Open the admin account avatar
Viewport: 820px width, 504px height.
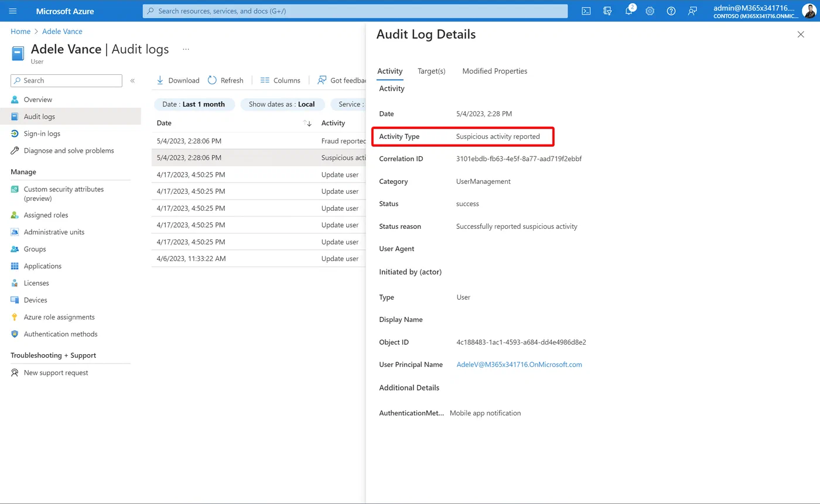click(809, 11)
